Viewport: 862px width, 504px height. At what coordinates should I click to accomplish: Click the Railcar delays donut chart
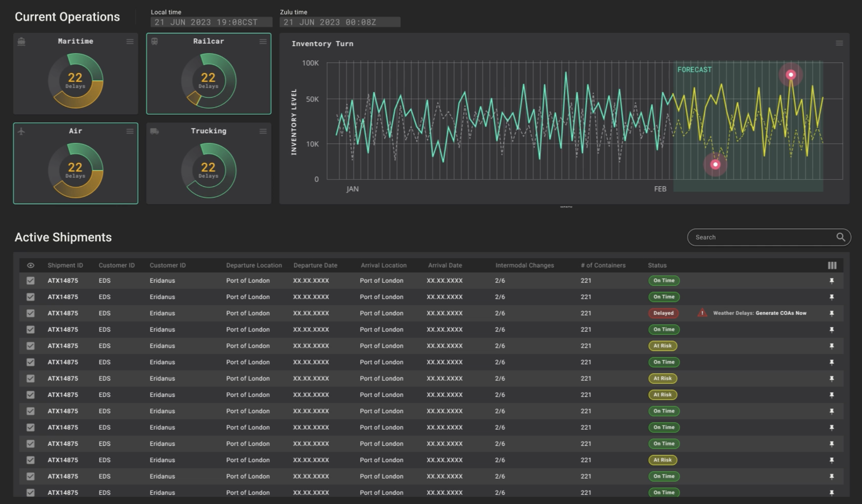click(x=209, y=81)
